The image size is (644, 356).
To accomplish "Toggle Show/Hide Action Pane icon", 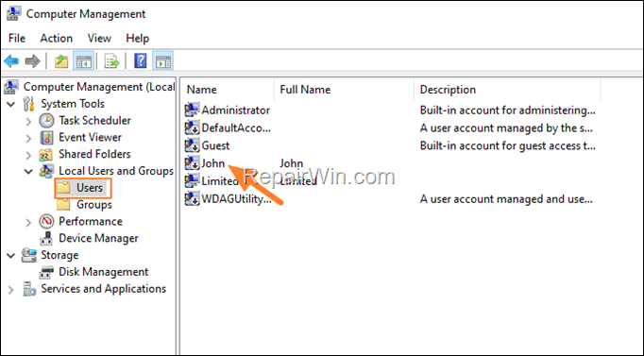I will pos(163,61).
